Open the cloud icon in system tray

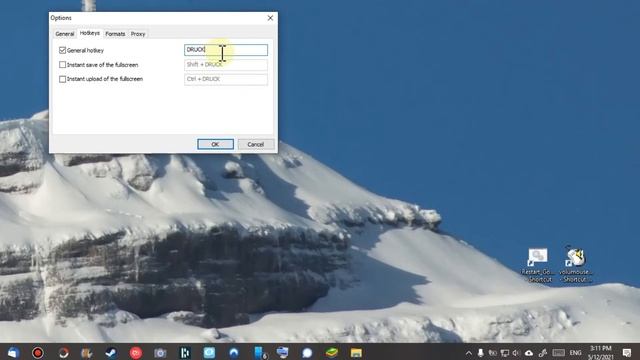point(529,353)
